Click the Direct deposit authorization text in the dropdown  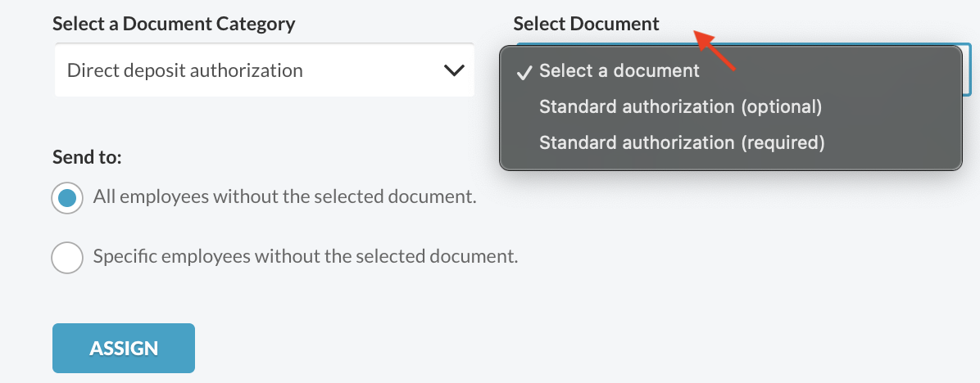click(185, 70)
